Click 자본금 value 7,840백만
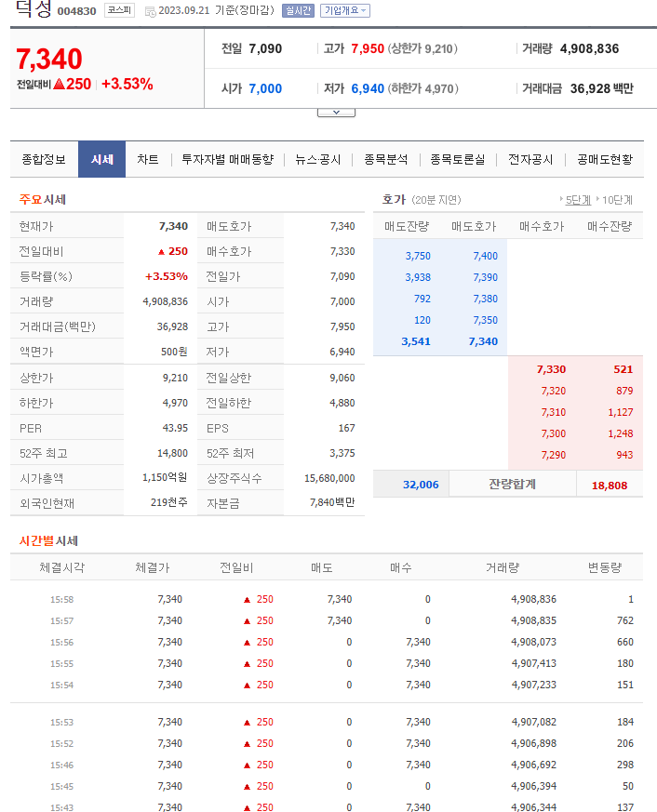Image resolution: width=657 pixels, height=812 pixels. click(x=332, y=502)
